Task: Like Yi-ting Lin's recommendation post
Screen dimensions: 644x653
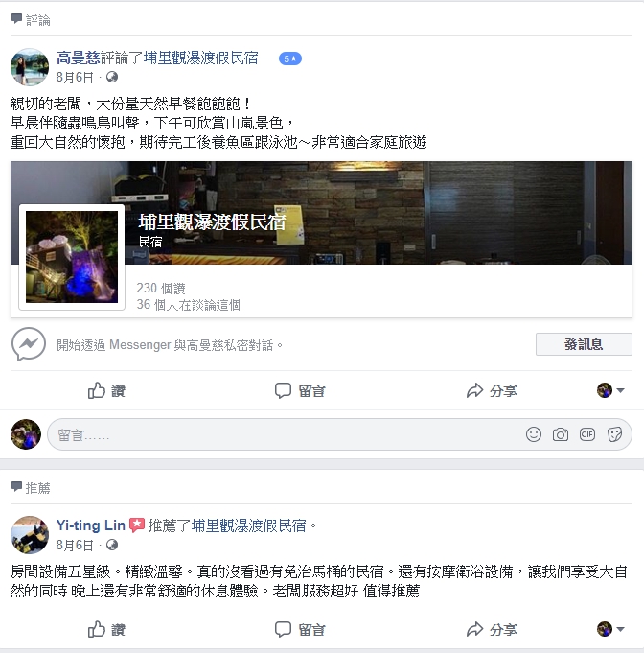Action: (106, 629)
